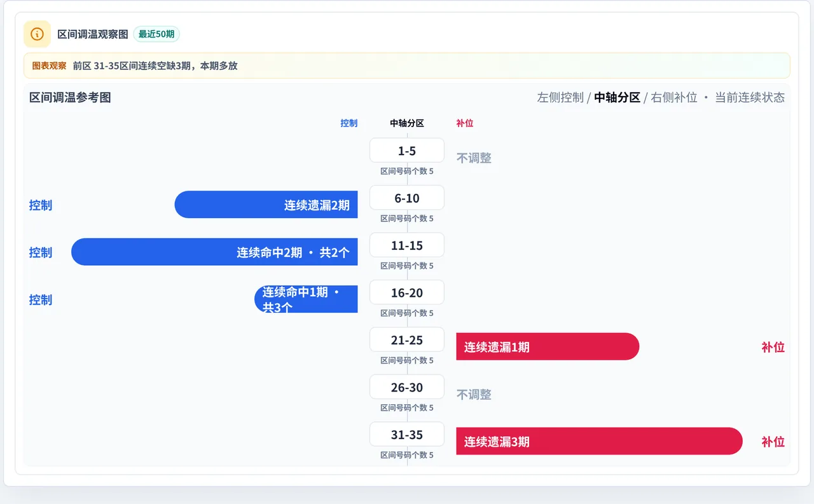The width and height of the screenshot is (814, 504).
Task: Select the "区间调温观察图" title text
Action: [x=93, y=34]
